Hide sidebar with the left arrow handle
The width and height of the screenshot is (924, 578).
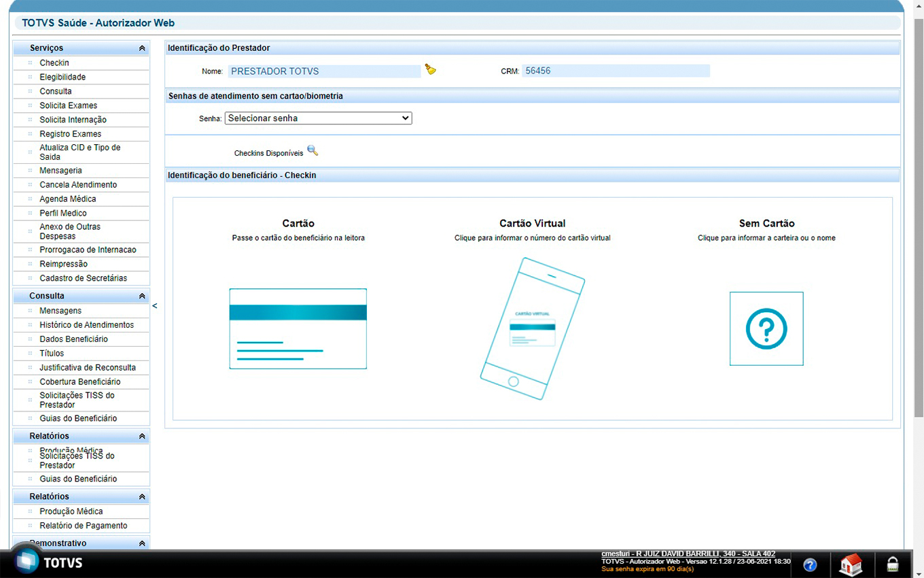(155, 306)
